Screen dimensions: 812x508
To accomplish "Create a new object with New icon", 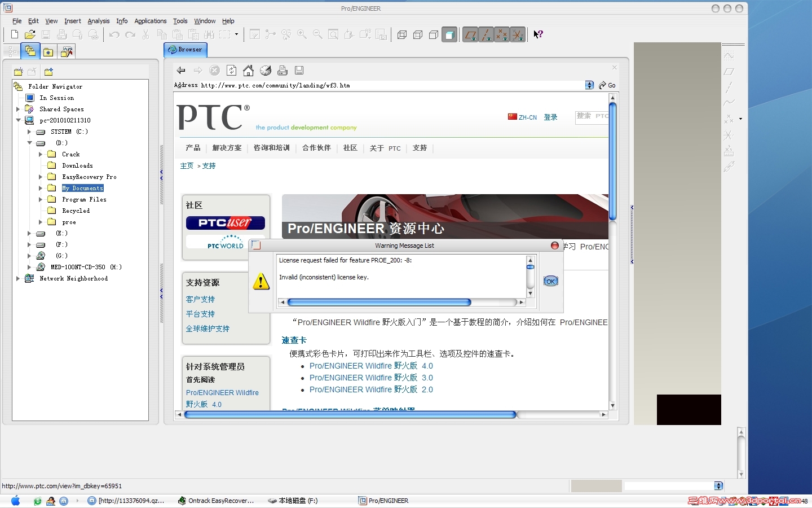I will tap(15, 34).
